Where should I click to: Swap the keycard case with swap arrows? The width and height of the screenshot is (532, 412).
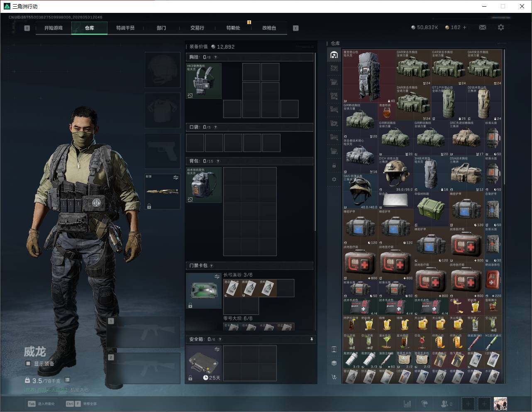(217, 277)
